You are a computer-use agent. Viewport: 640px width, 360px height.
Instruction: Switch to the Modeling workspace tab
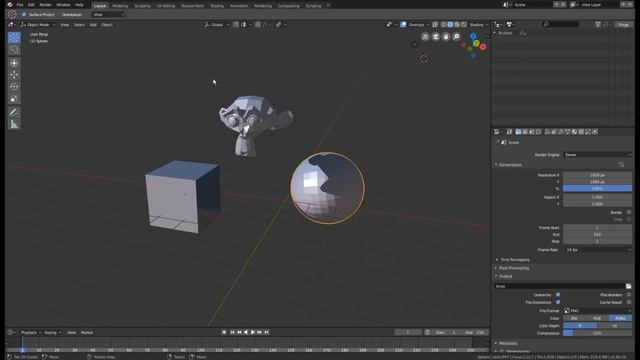coord(120,6)
